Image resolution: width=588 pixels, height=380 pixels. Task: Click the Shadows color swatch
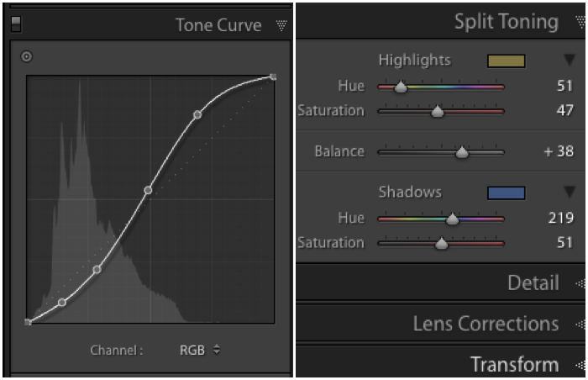(x=506, y=193)
